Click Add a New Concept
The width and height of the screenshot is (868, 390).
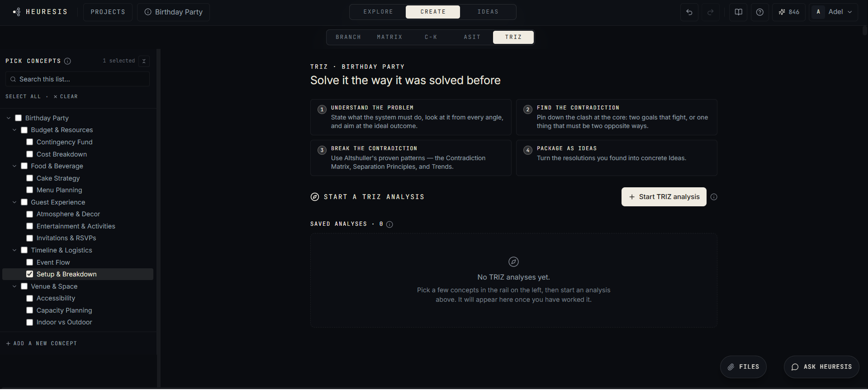[41, 343]
